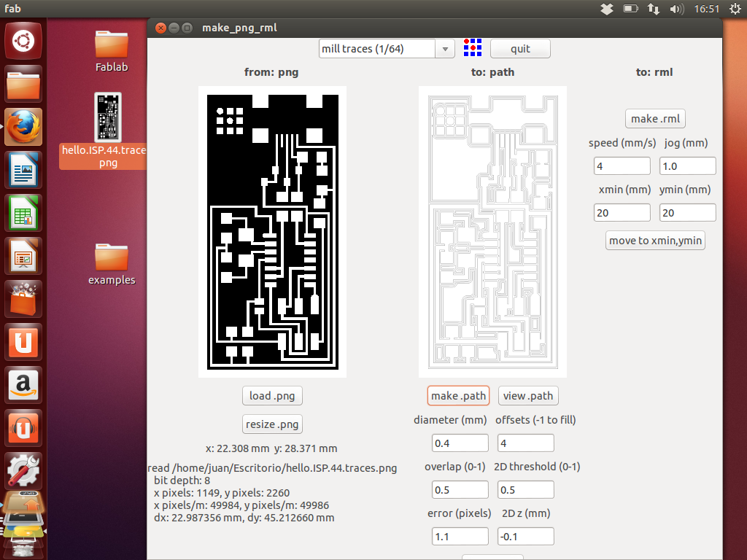This screenshot has width=747, height=560.
Task: Click the red and blue dots fab logo icon
Action: (473, 47)
